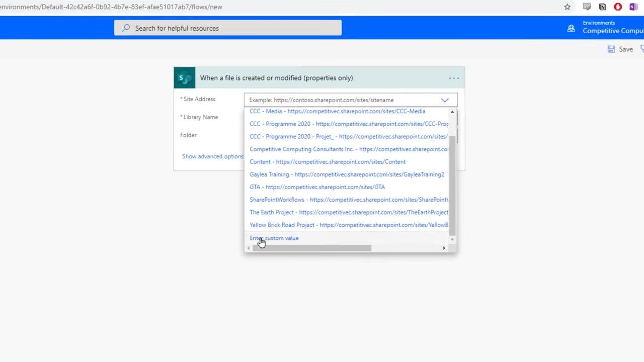Click the horizontal scrollbar thumb
This screenshot has width=644, height=362.
click(x=312, y=248)
